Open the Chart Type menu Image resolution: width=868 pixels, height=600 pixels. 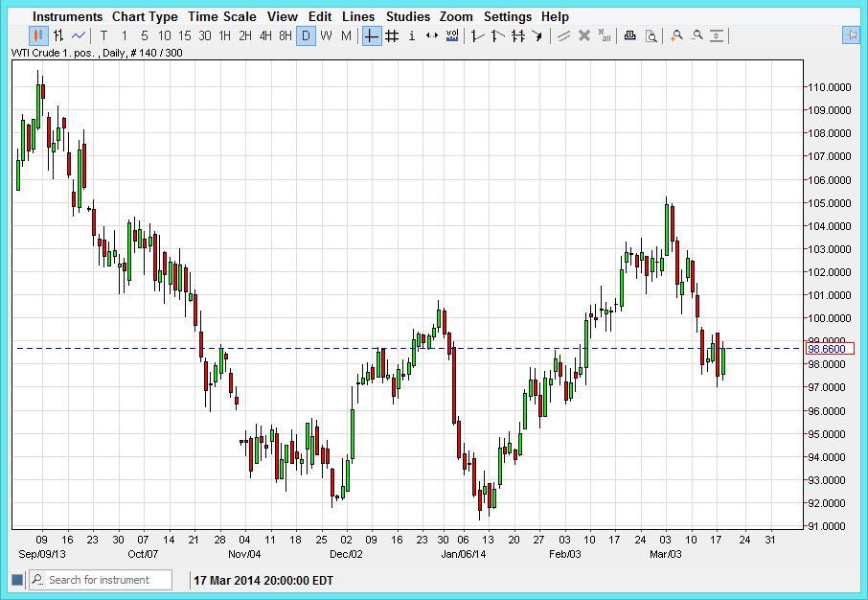(145, 16)
